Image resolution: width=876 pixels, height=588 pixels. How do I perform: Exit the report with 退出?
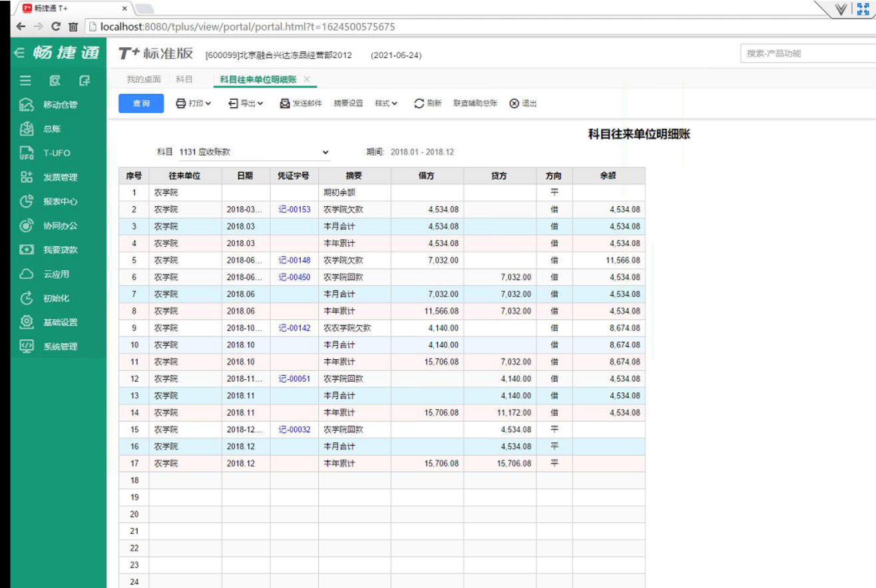[x=523, y=104]
